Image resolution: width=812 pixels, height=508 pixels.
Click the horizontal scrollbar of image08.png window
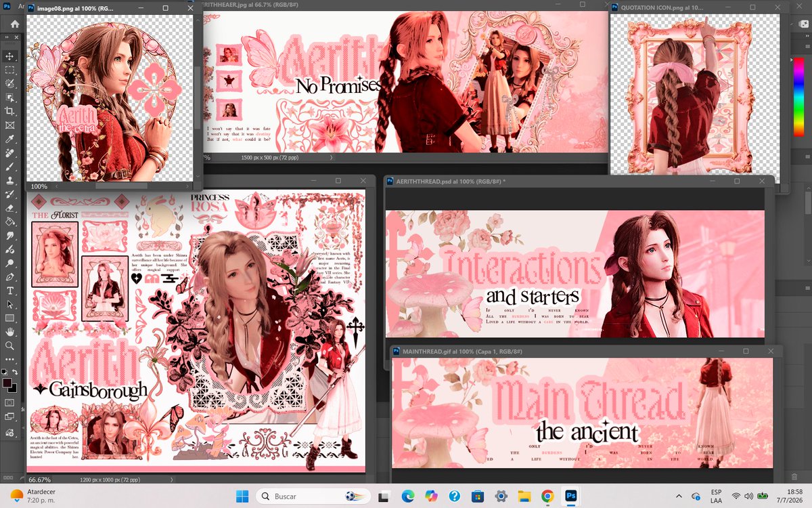tap(122, 186)
